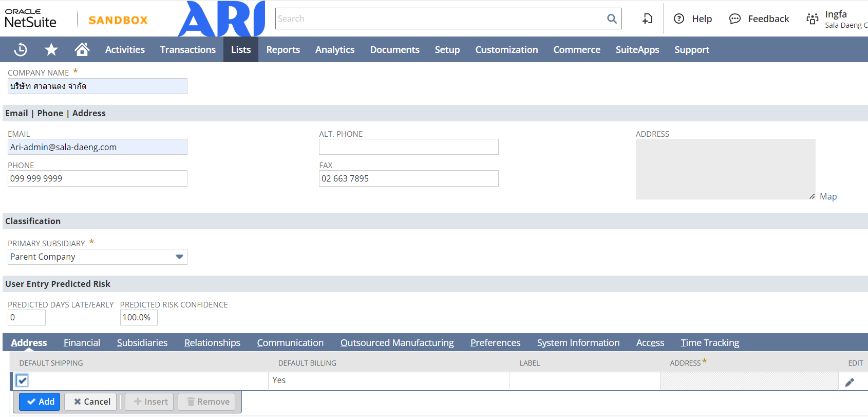Screen dimensions: 868x417
Task: Open the Transactions menu
Action: 187,49
